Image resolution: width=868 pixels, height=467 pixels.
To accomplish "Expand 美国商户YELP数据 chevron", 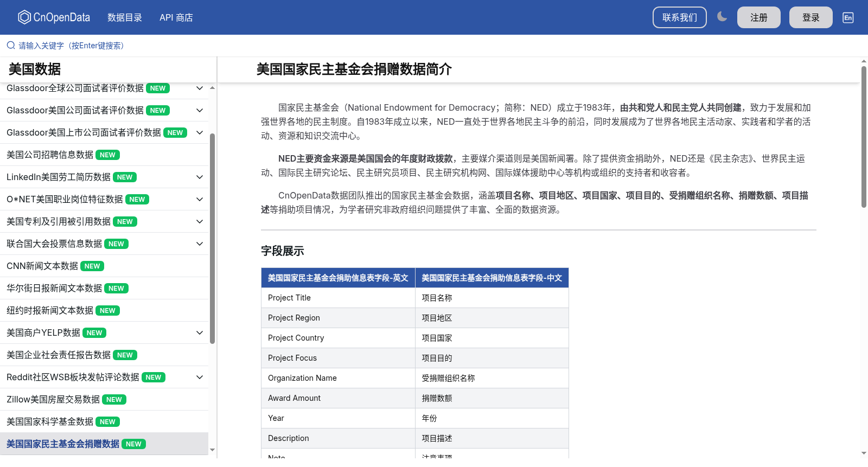I will [x=200, y=332].
